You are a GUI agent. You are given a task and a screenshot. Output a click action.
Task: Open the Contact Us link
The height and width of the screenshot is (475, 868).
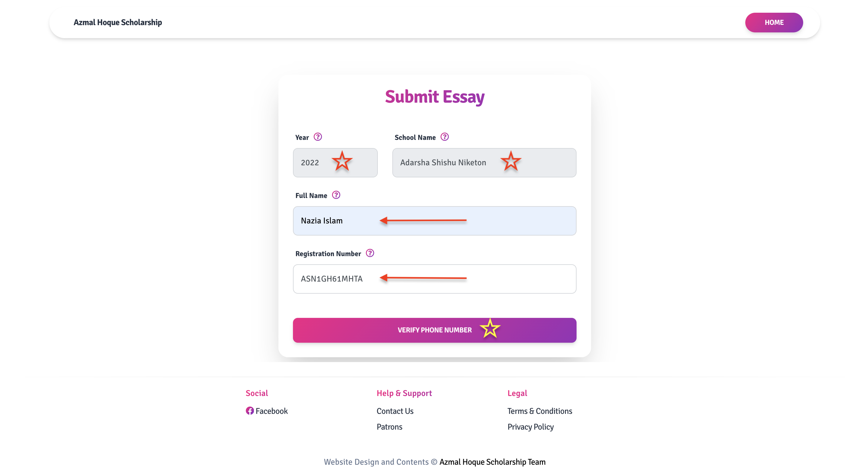[394, 411]
